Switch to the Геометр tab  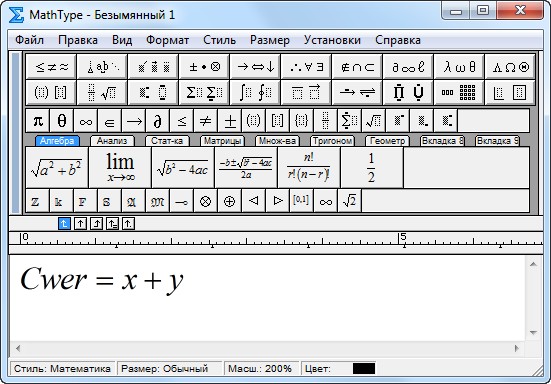click(388, 141)
